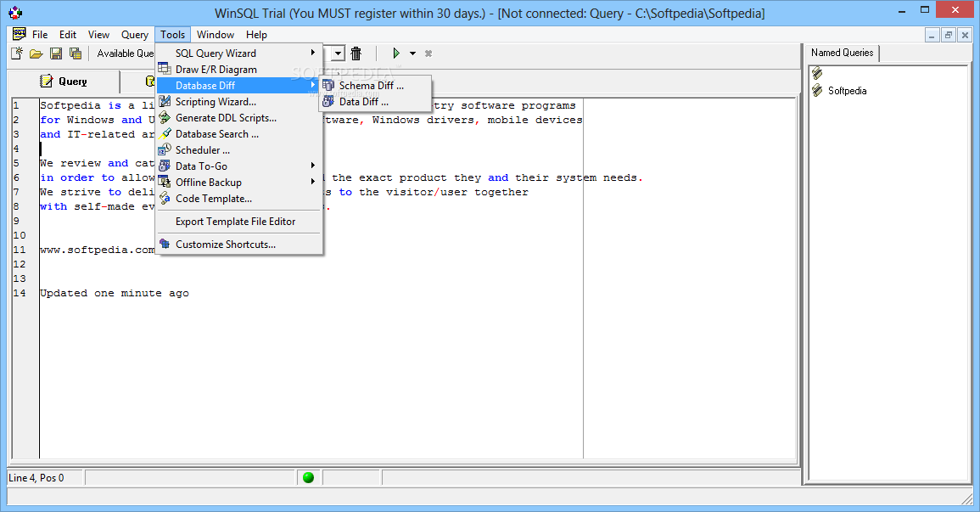Screen dimensions: 980x512
Task: Click the green connection status indicator
Action: pyautogui.click(x=308, y=478)
